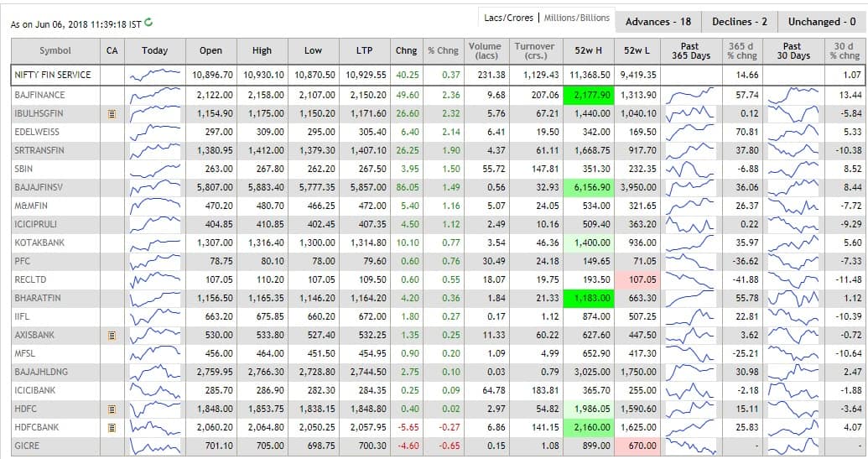The width and height of the screenshot is (868, 459).
Task: Click KOTAKBANK past 30 days sparkline
Action: [792, 243]
